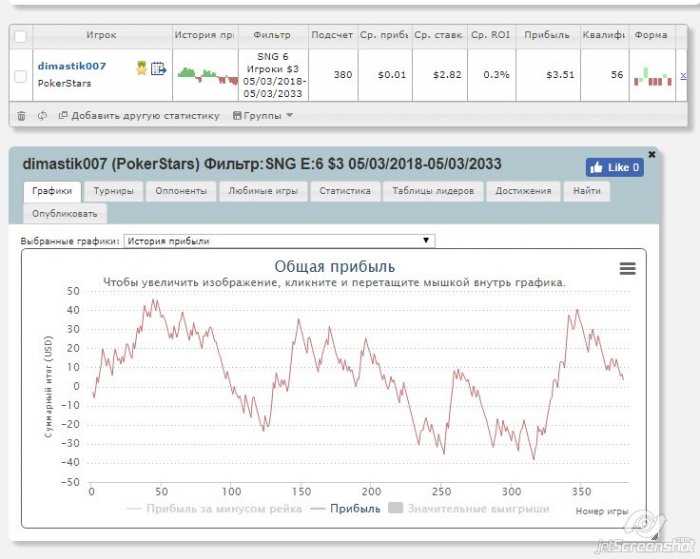
Task: Switch to the Турниры tab
Action: 113,191
